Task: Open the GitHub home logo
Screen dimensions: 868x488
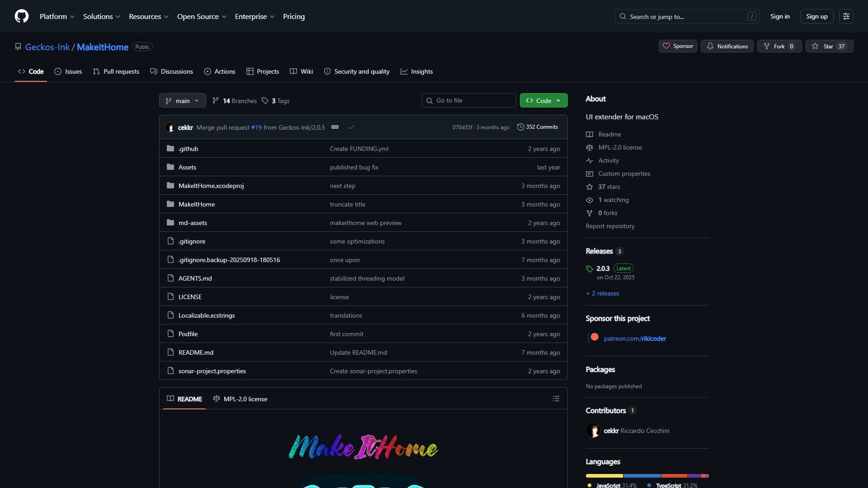Action: (22, 16)
